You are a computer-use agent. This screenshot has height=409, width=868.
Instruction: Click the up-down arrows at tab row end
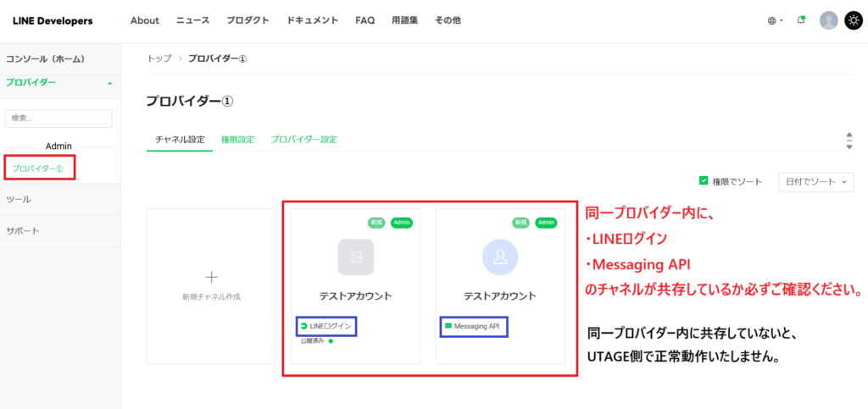tap(849, 141)
